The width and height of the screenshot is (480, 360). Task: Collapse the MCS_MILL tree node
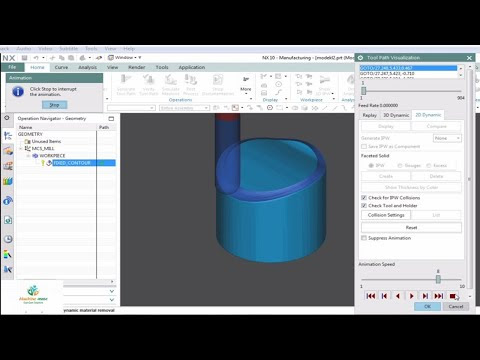point(21,148)
